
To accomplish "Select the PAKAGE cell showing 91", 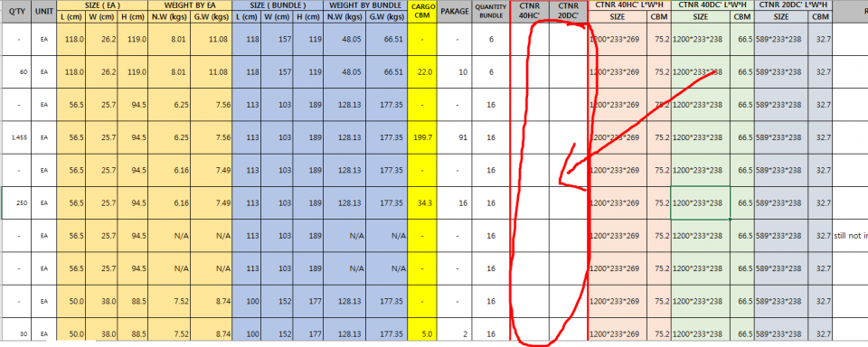I will point(455,137).
